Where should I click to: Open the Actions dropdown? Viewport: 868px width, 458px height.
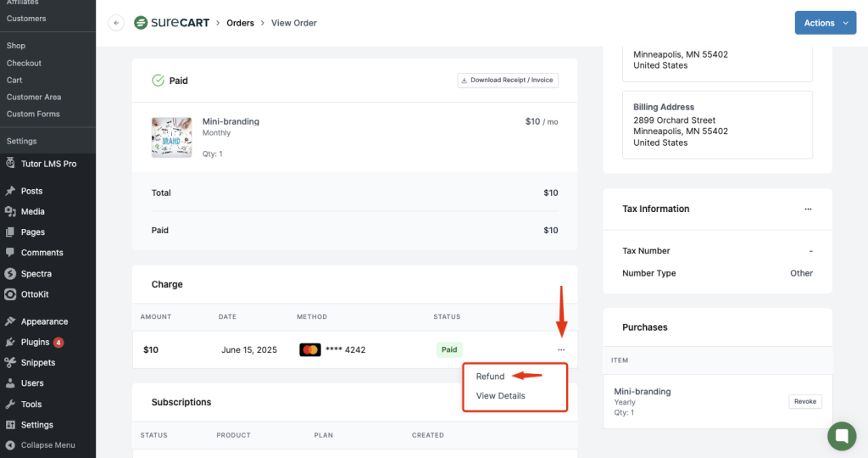pos(825,23)
